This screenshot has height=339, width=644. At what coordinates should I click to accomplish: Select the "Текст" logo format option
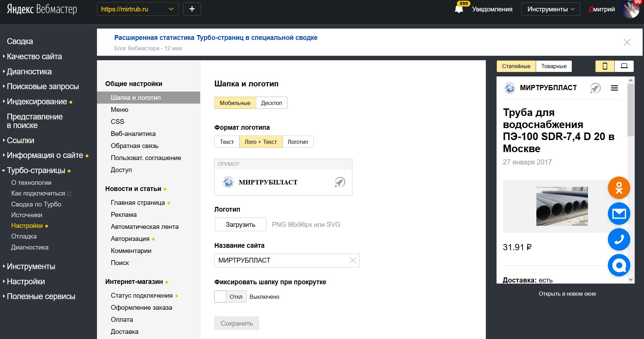point(227,142)
